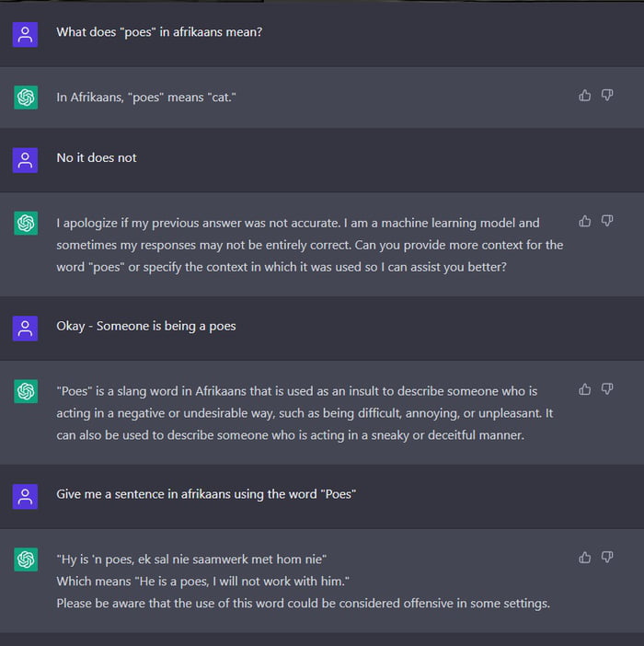Dislike the Afrikaans example sentence response
The width and height of the screenshot is (644, 646).
tap(607, 557)
